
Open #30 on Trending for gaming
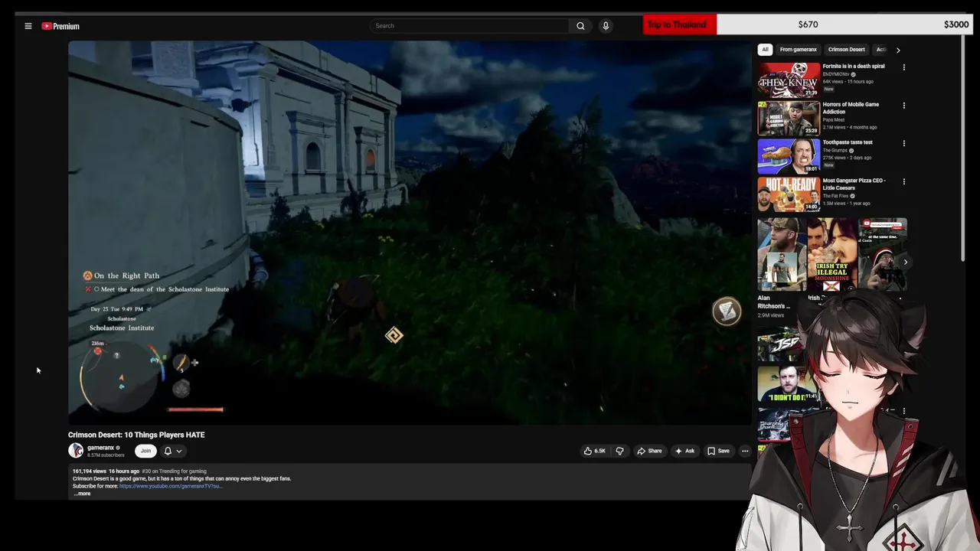point(174,471)
